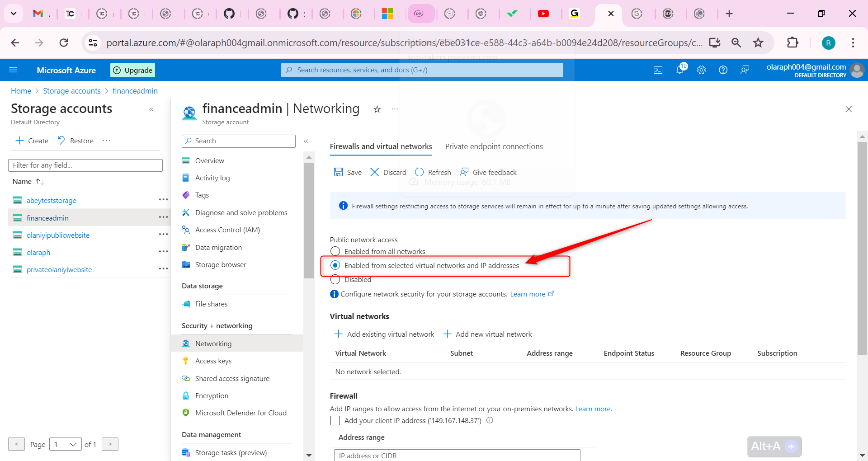The width and height of the screenshot is (868, 461).
Task: Click IP address or CIDR input
Action: point(457,455)
